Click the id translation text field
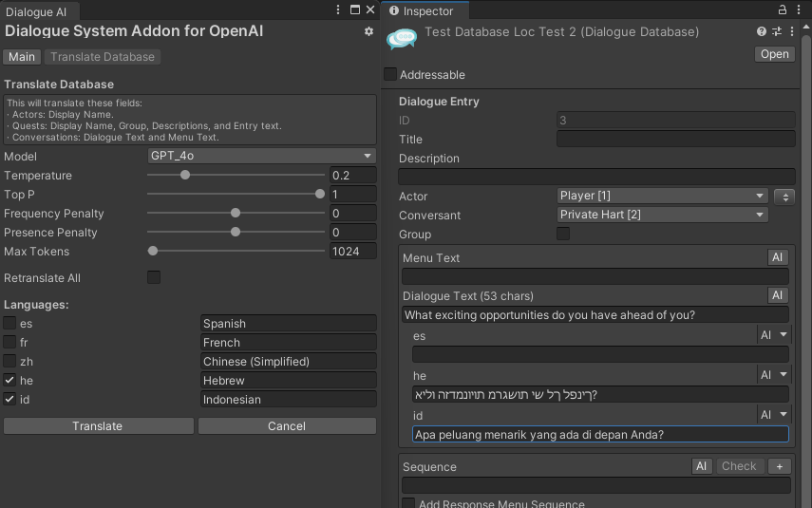 coord(601,434)
